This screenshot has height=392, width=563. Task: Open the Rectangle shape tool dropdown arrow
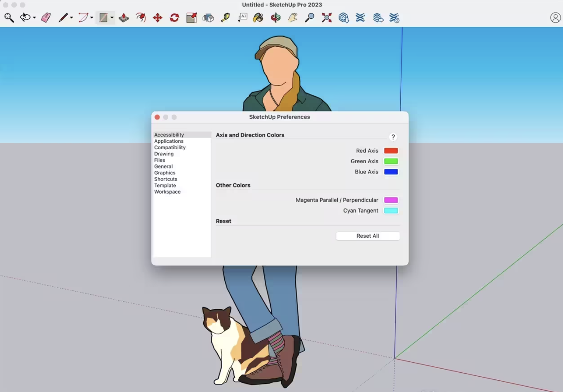coord(112,18)
